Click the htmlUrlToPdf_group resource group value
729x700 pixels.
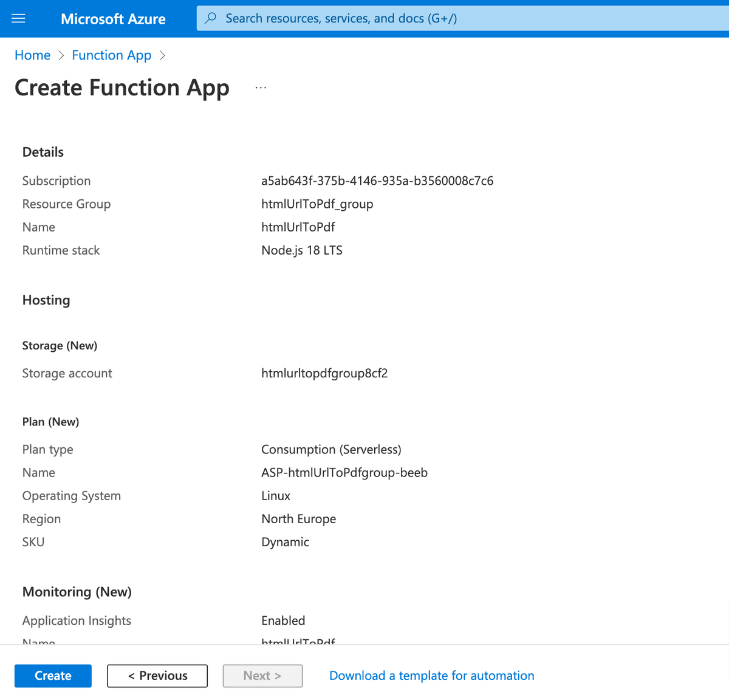317,204
